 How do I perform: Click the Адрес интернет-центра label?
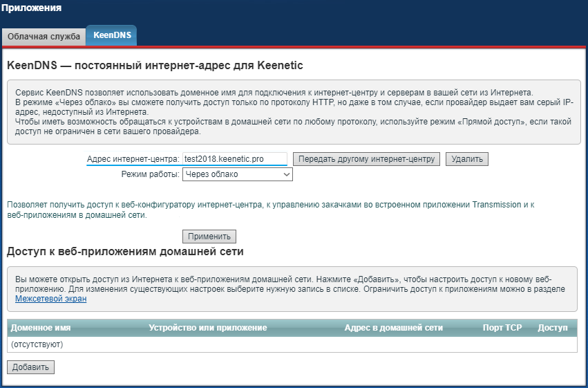(133, 159)
